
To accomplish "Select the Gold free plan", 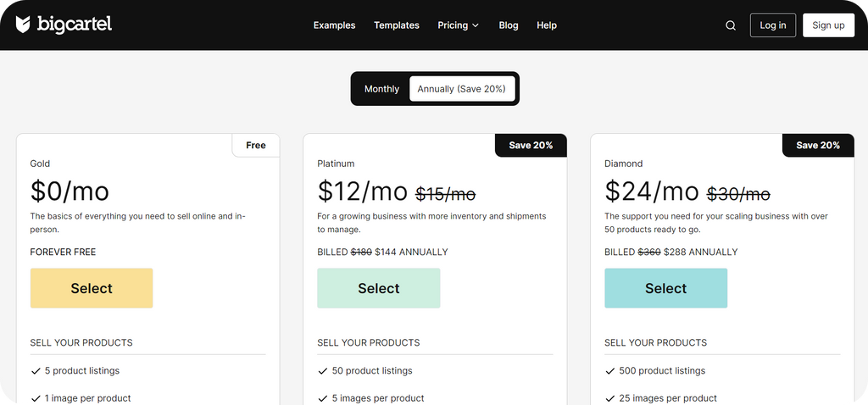I will click(x=92, y=288).
